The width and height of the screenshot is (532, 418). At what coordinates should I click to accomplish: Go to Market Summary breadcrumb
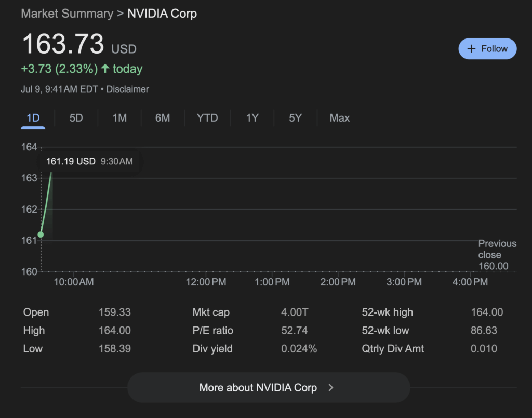(x=67, y=14)
